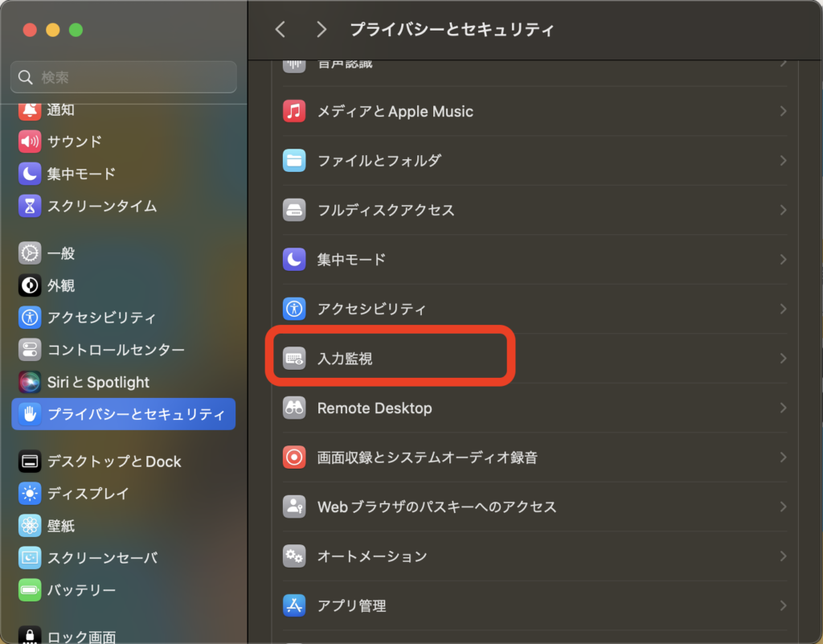Open スクリーンタイム settings
This screenshot has width=823, height=644.
(x=123, y=206)
